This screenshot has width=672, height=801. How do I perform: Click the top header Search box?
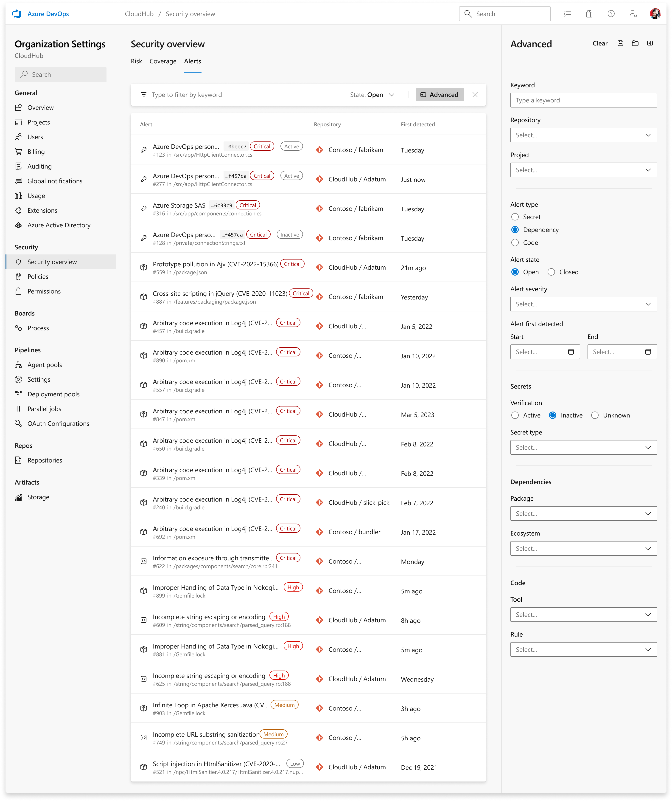(505, 14)
